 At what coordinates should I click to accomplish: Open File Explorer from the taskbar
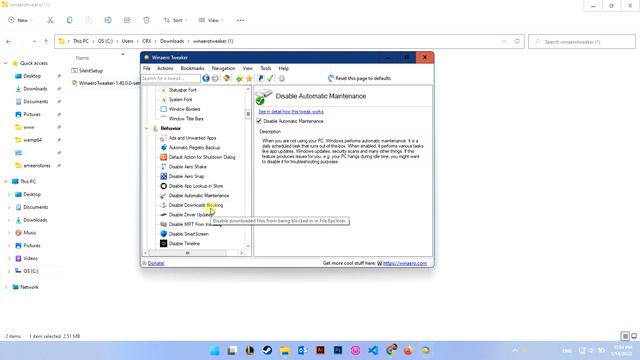[x=285, y=350]
